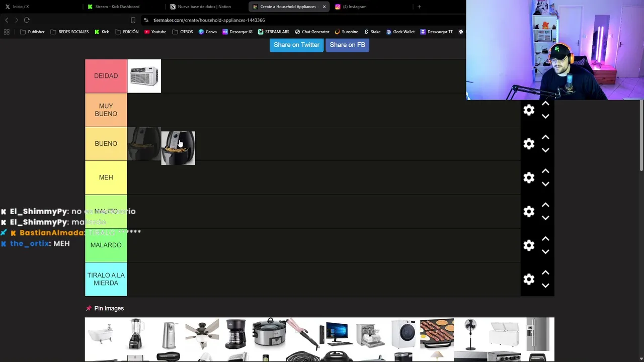Viewport: 644px width, 362px height.
Task: Move the MALITO row up
Action: point(545,205)
